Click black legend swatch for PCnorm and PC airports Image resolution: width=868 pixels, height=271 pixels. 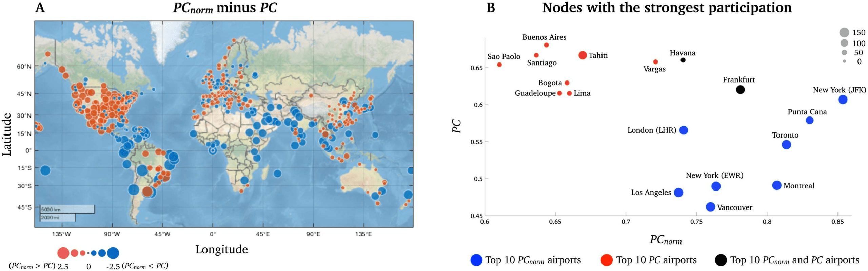pos(721,260)
